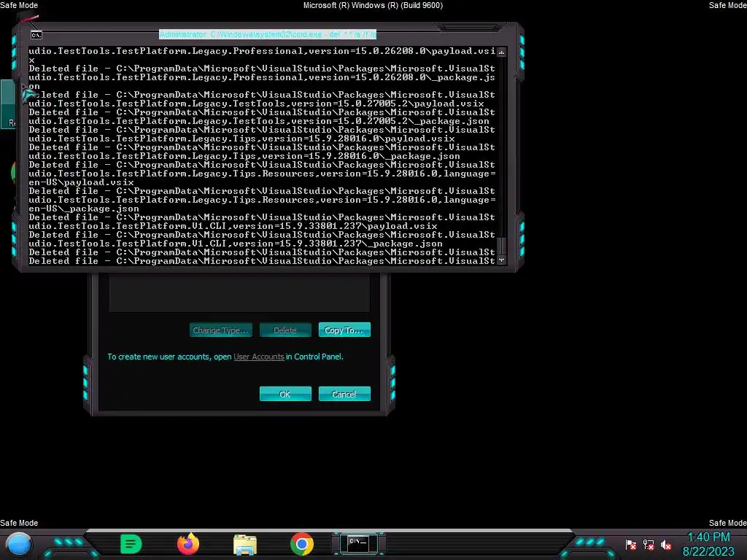Viewport: 747px width, 560px height.
Task: Click the line ending 'Tips,version=15.9.28016.0\_package.json'
Action: (244, 156)
